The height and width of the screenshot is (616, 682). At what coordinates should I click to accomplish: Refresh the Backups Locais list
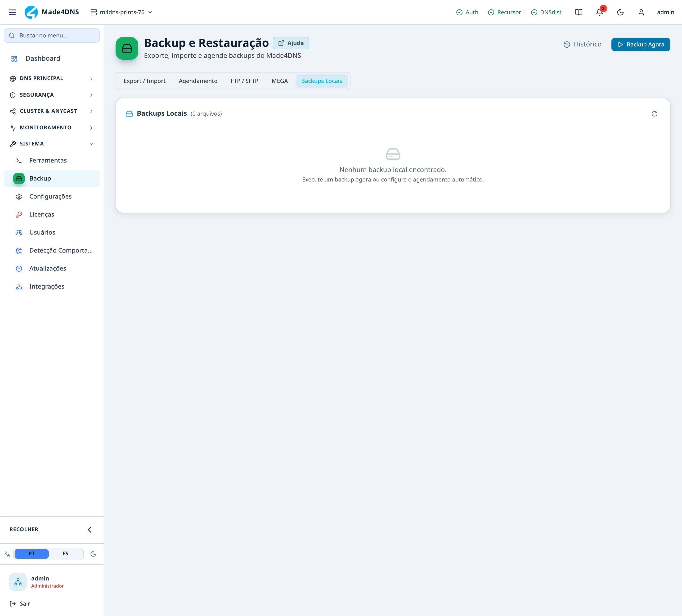click(654, 114)
